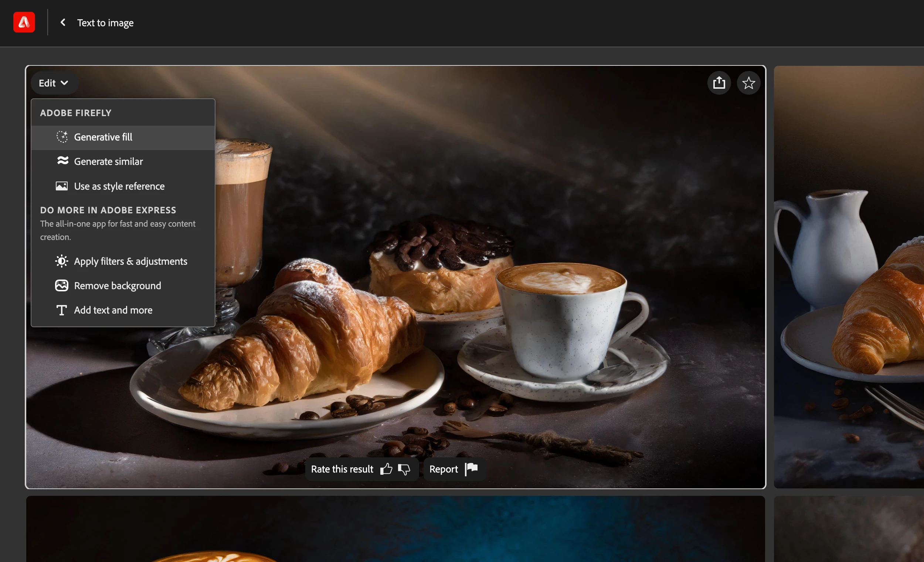Favorite the image with the star icon
This screenshot has height=562, width=924.
pyautogui.click(x=748, y=83)
